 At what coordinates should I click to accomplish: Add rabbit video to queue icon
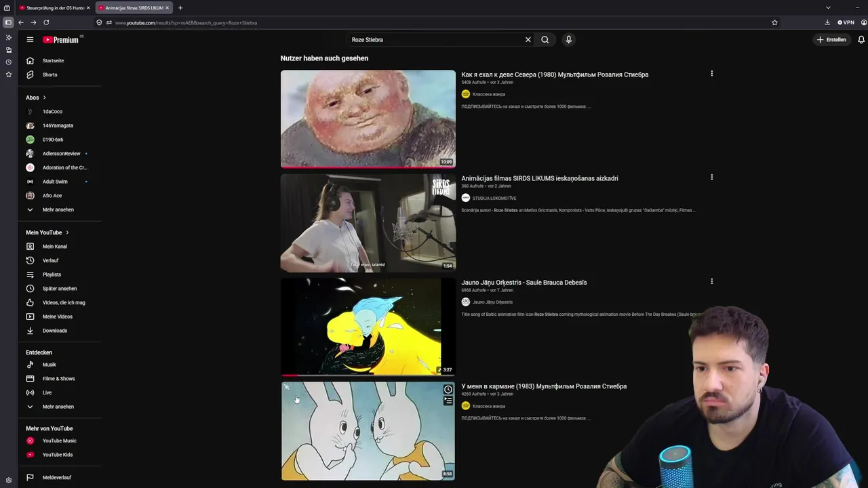point(448,401)
